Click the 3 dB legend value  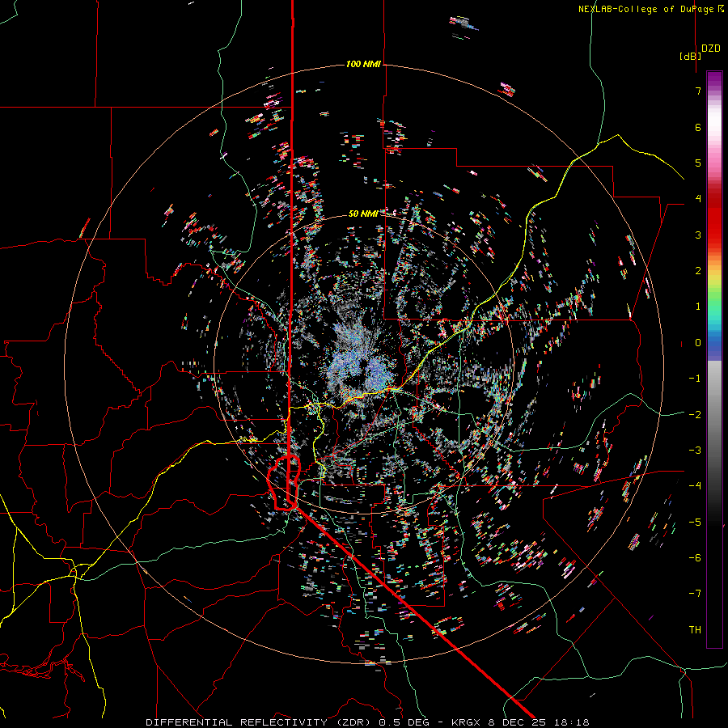(698, 235)
